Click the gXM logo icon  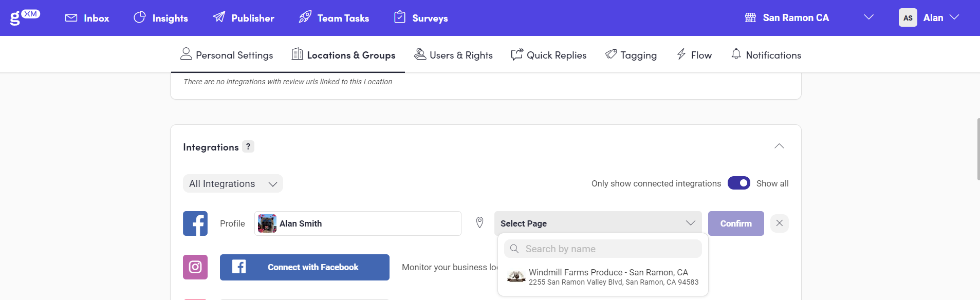(x=25, y=17)
